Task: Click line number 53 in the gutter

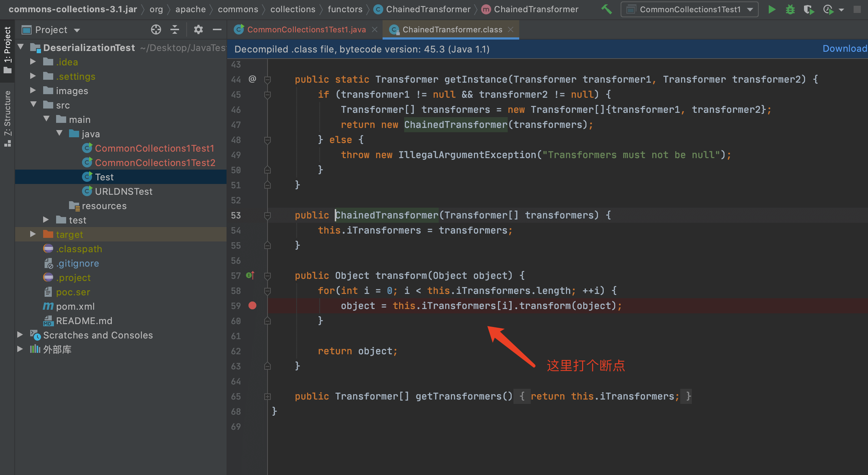Action: pos(236,216)
